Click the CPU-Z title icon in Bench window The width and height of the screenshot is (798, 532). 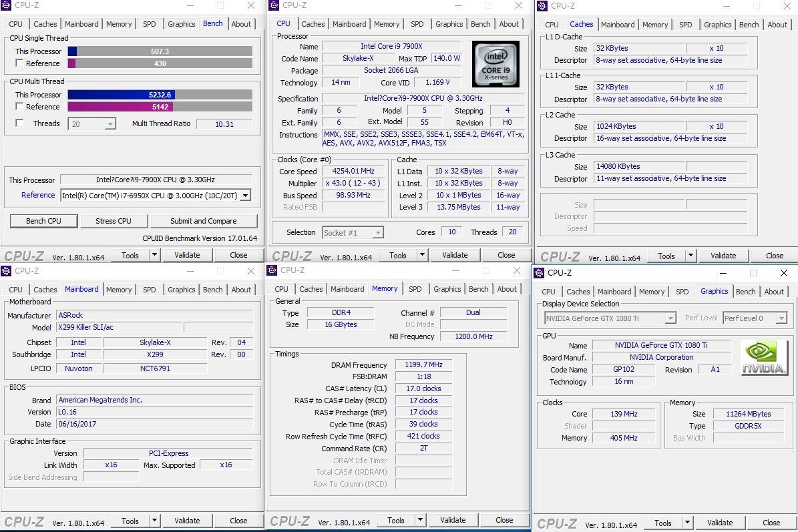point(6,5)
